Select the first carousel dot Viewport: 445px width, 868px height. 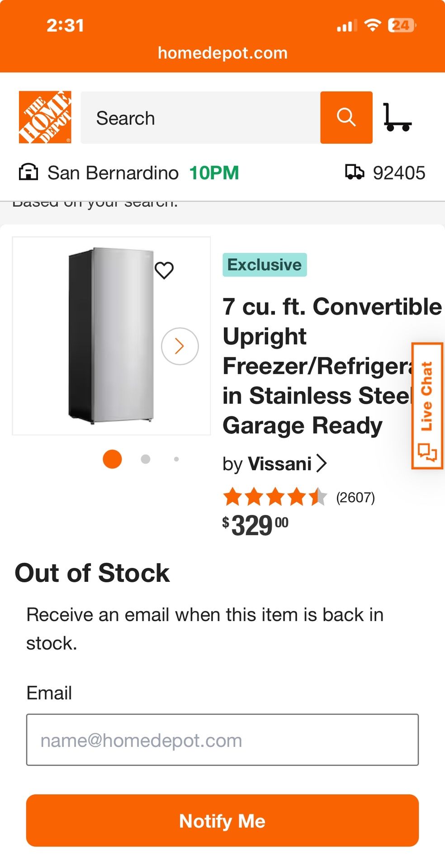tap(111, 459)
